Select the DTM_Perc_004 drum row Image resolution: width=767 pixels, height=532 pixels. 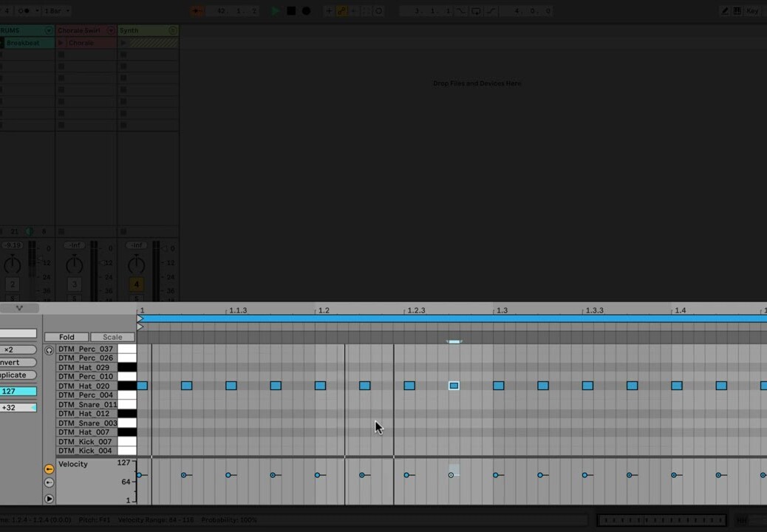pos(86,395)
